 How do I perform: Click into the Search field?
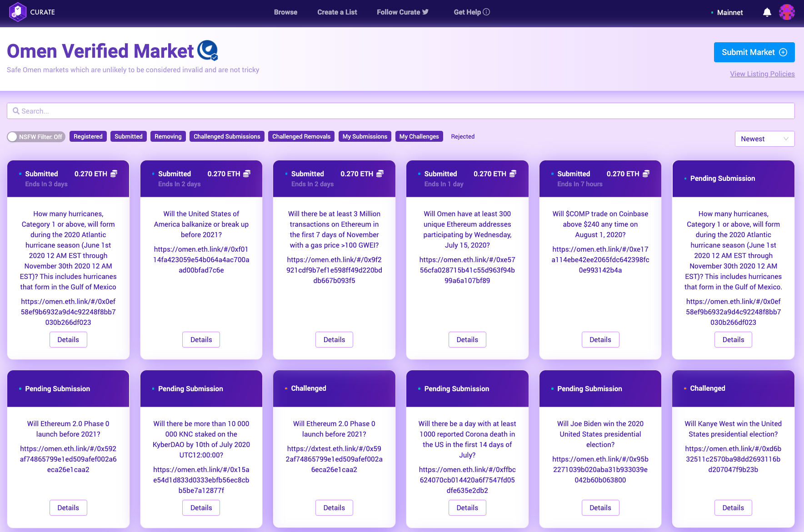pos(401,111)
